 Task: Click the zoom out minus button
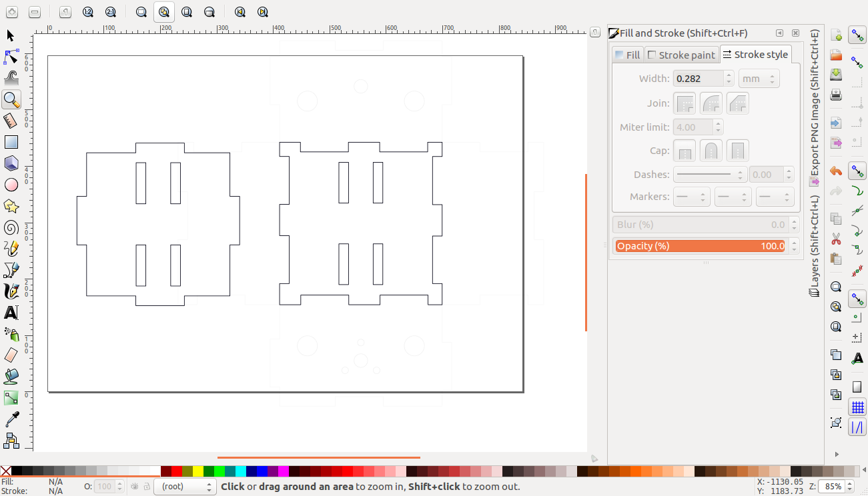(35, 12)
